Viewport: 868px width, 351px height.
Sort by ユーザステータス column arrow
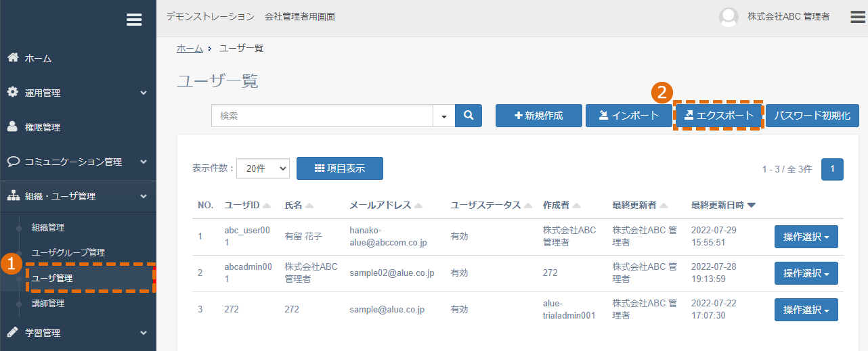(x=527, y=206)
